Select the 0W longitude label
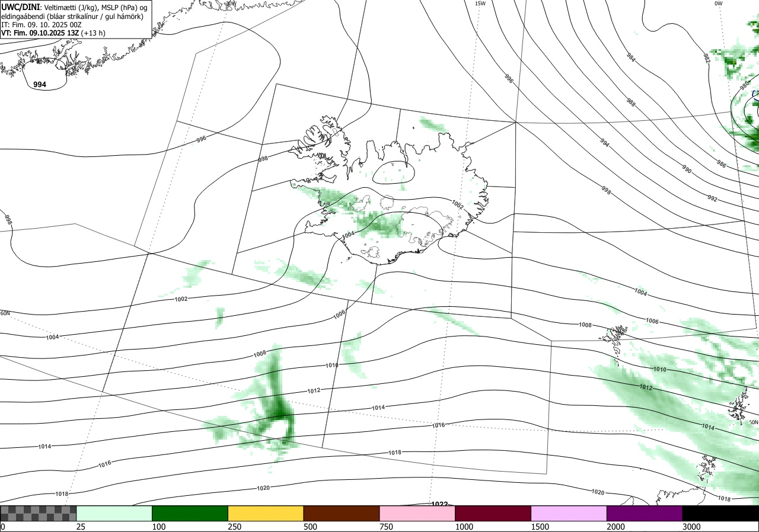The image size is (759, 532). pyautogui.click(x=718, y=4)
